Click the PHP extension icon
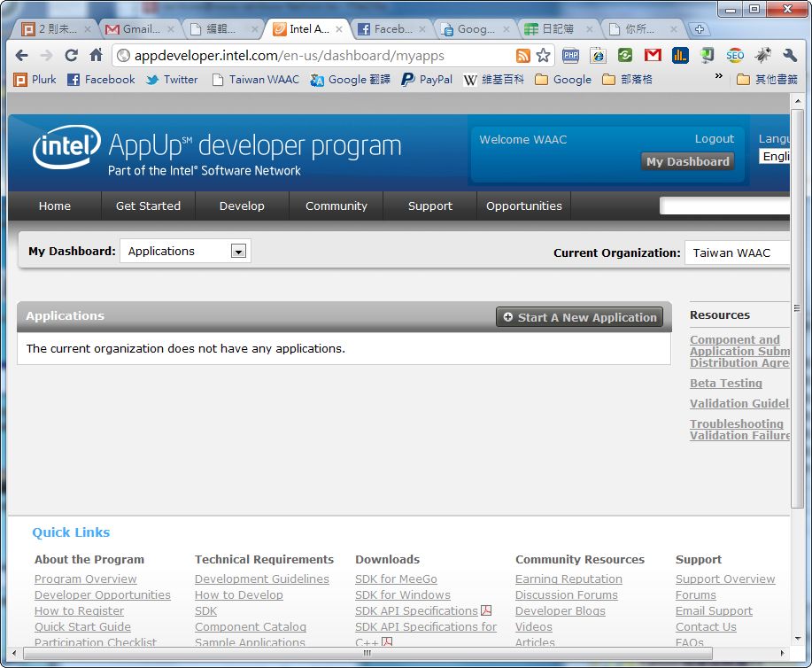812x668 pixels. pos(570,56)
